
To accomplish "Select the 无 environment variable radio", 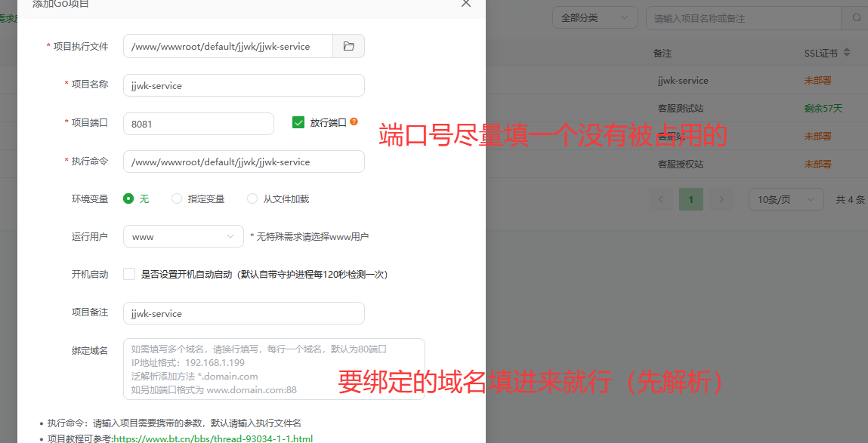I will coord(128,198).
